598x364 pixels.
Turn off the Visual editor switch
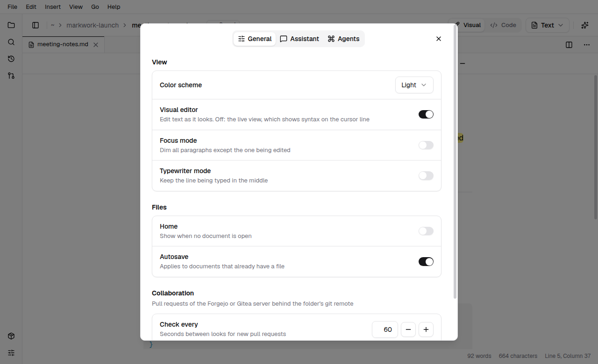(426, 114)
